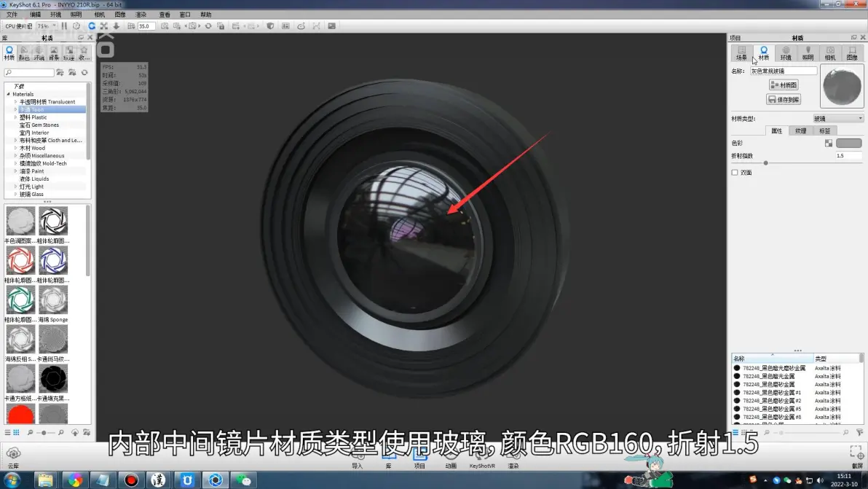The image size is (868, 489).
Task: Click the pause render icon in the toolbar
Action: (64, 26)
